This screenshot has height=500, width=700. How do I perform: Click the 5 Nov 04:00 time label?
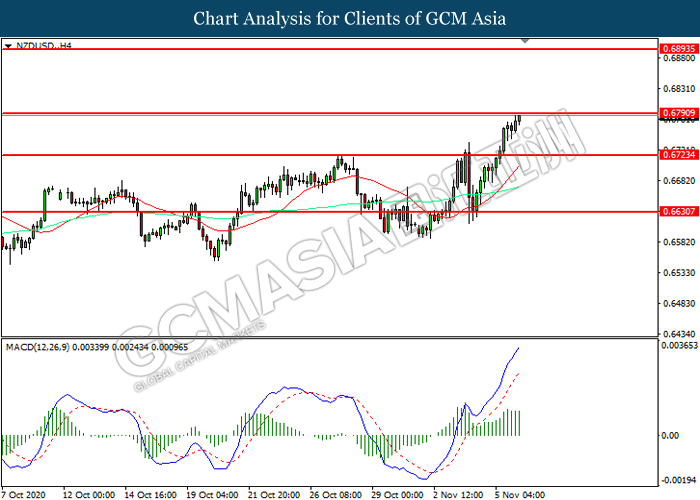[x=520, y=495]
